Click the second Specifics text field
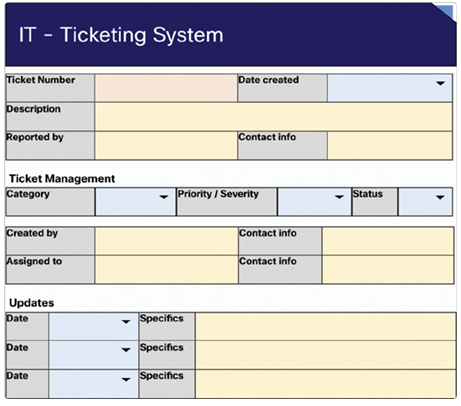461x406 pixels. pos(326,355)
